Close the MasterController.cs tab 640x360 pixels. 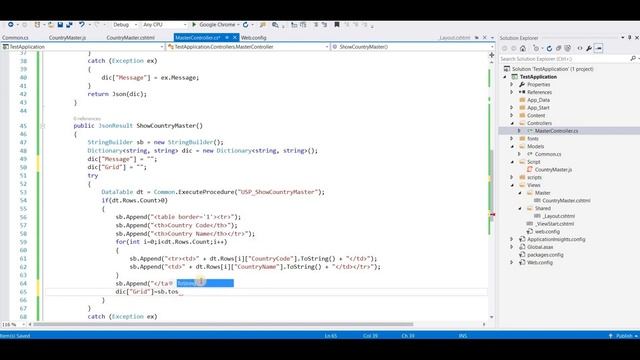coord(235,38)
